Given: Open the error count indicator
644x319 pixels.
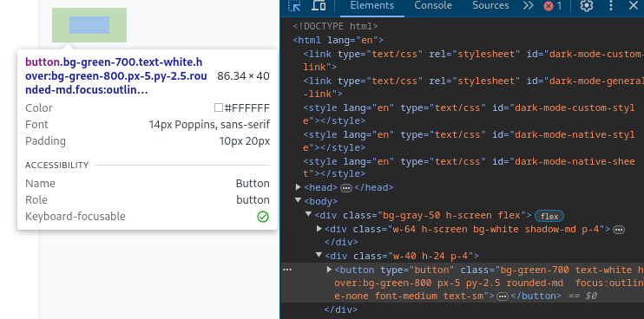Looking at the screenshot, I should (x=552, y=6).
